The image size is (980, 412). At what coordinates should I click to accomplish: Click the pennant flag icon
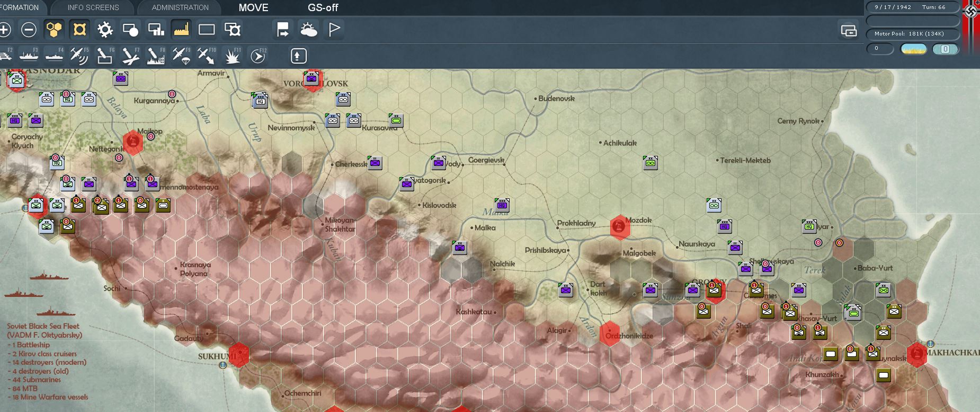click(334, 30)
